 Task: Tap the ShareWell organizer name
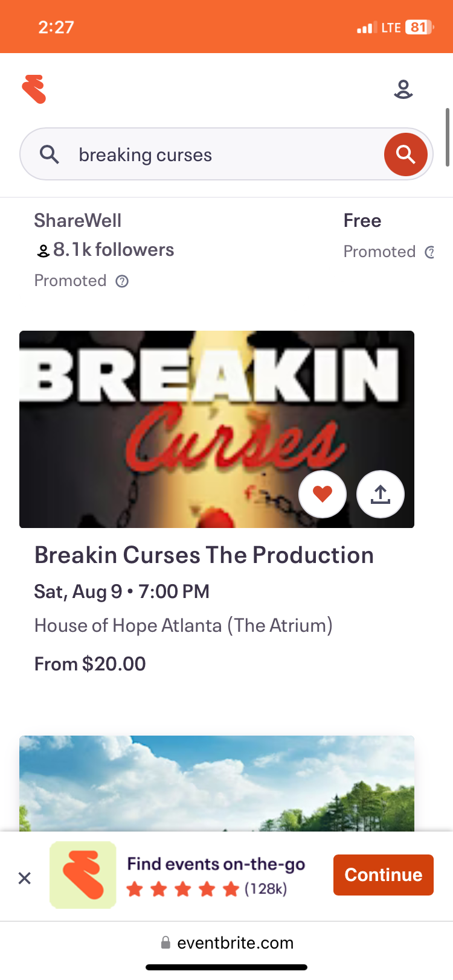78,221
